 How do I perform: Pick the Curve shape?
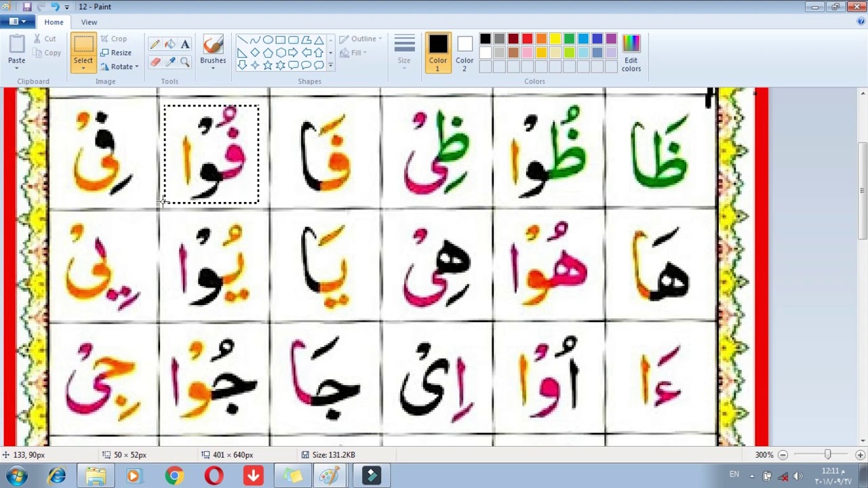click(255, 40)
